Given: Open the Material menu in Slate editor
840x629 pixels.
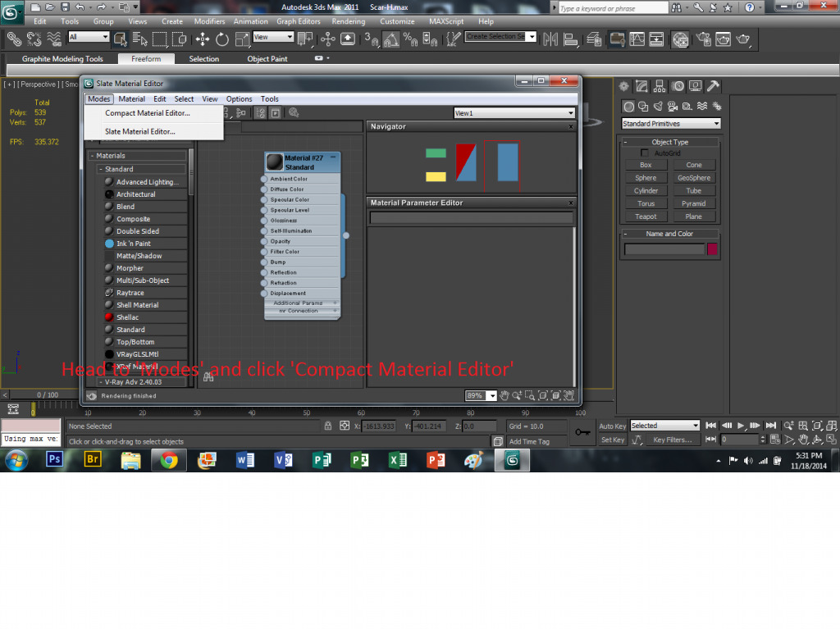Looking at the screenshot, I should [x=132, y=99].
